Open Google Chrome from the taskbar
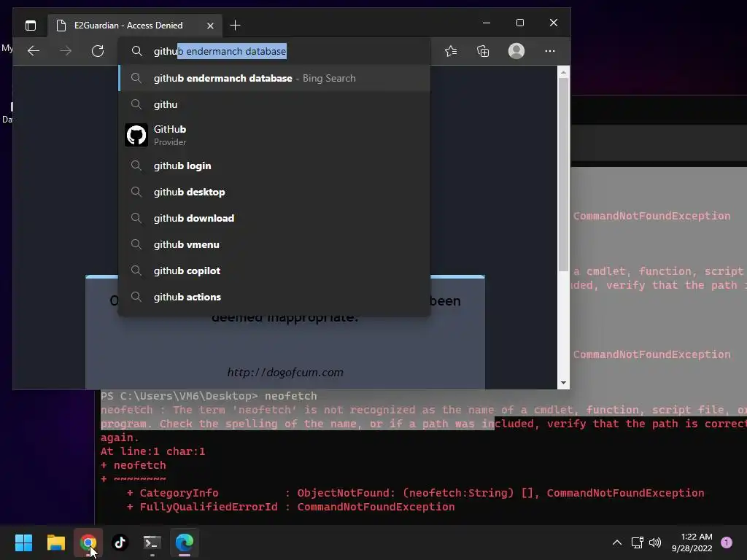The height and width of the screenshot is (560, 747). (88, 542)
